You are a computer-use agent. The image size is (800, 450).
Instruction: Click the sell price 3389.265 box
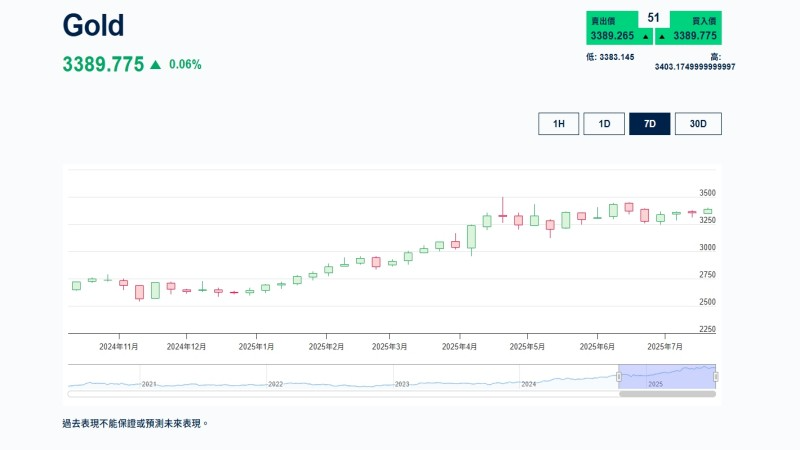(619, 29)
